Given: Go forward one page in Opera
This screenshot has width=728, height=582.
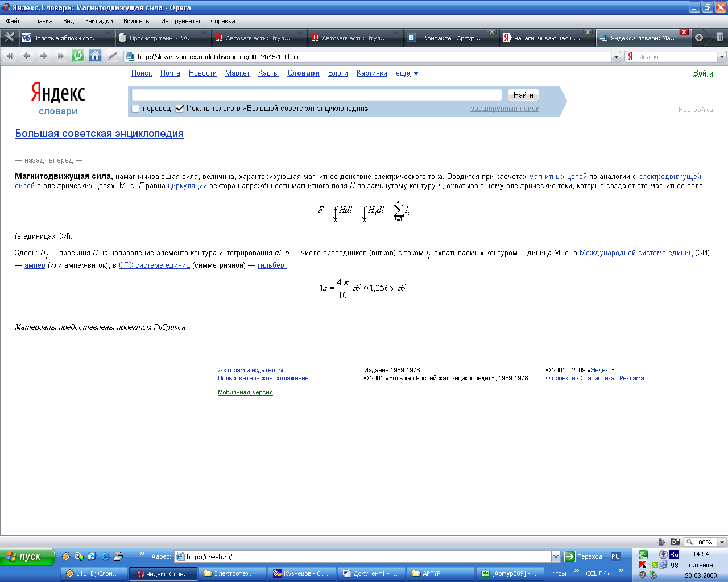Looking at the screenshot, I should click(43, 56).
